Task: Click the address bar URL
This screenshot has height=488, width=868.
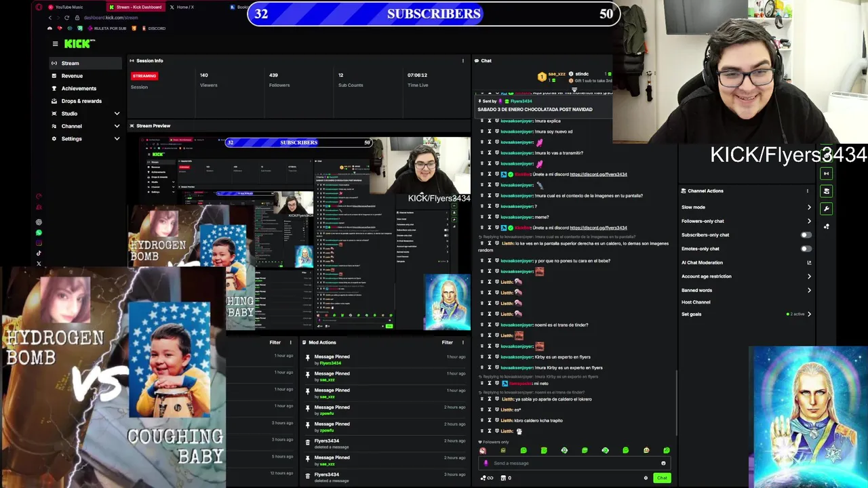Action: [111, 18]
